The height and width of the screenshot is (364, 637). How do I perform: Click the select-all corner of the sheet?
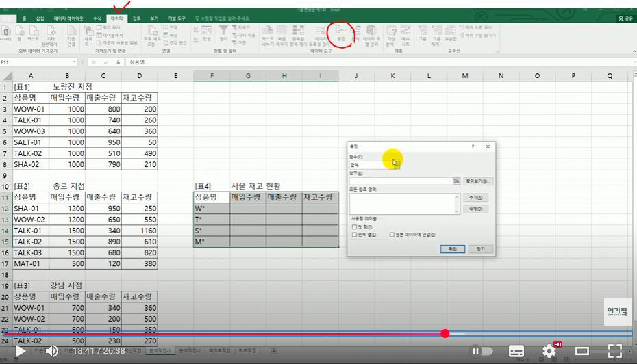6,76
